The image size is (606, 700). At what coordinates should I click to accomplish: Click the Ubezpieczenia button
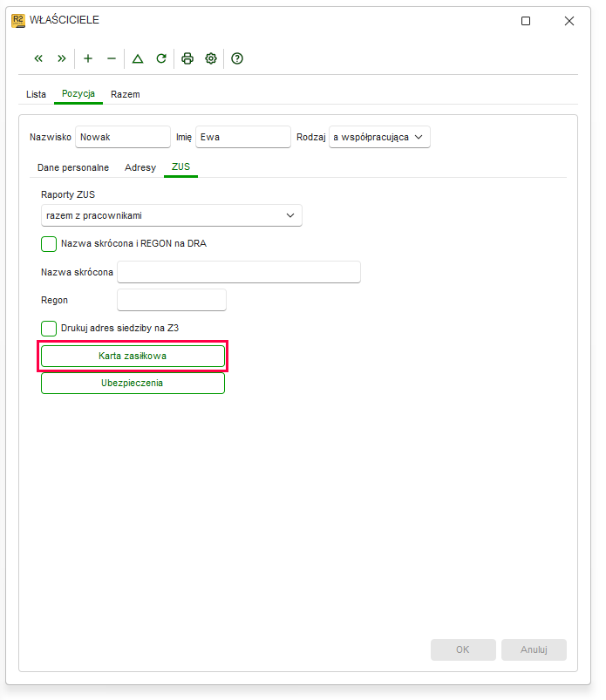133,383
